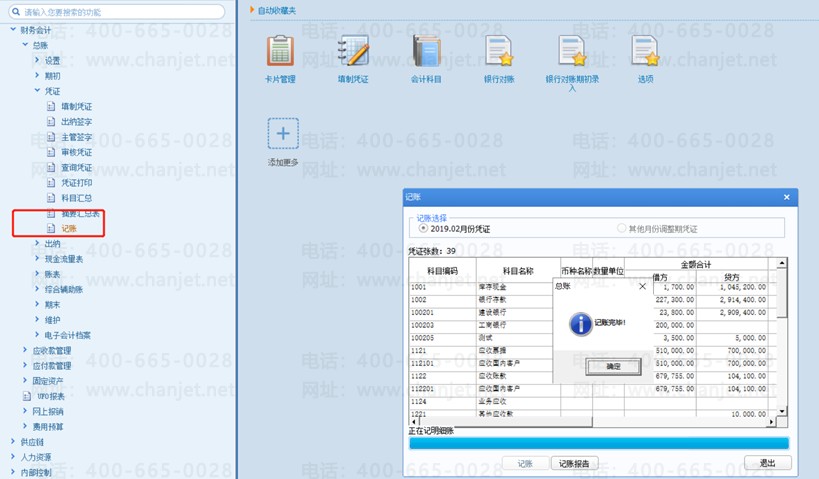Open the 填制凭证 shortcut icon in favorites
The width and height of the screenshot is (819, 479).
tap(354, 51)
